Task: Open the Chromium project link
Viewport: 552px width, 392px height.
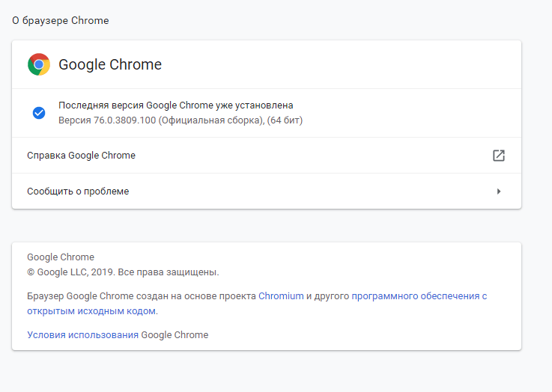Action: click(x=281, y=296)
